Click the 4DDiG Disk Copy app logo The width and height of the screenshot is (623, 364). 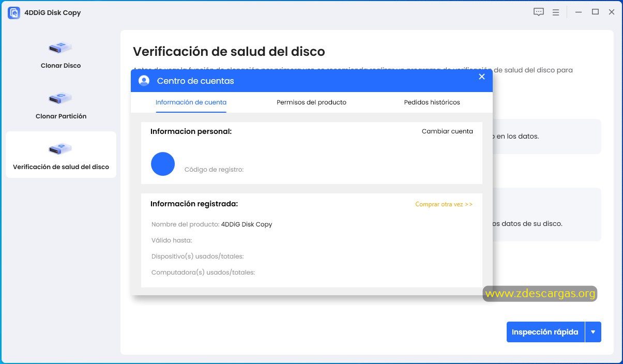click(13, 12)
